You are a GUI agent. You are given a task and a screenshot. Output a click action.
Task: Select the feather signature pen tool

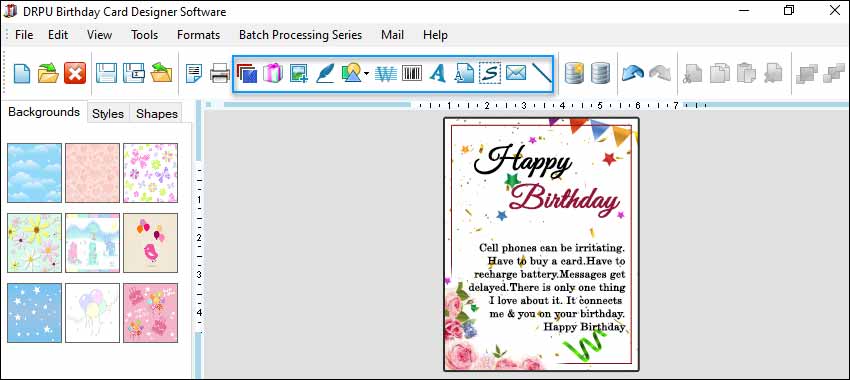click(x=325, y=73)
